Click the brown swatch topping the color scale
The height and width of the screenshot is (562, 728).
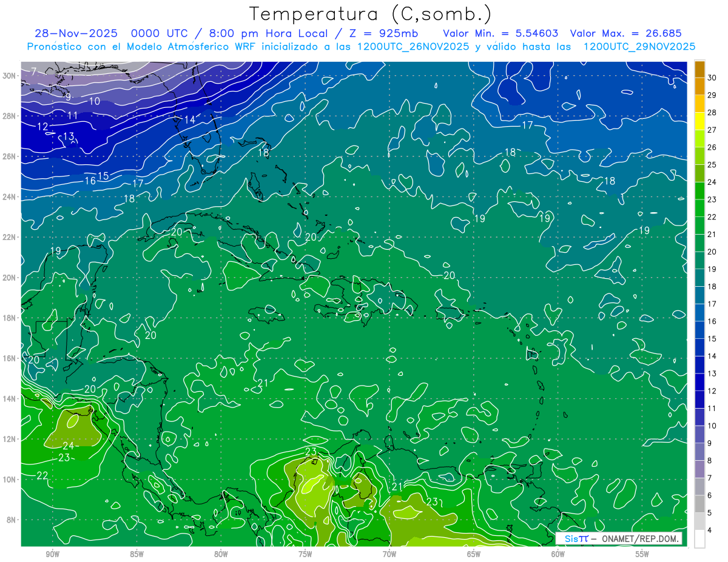coord(699,70)
